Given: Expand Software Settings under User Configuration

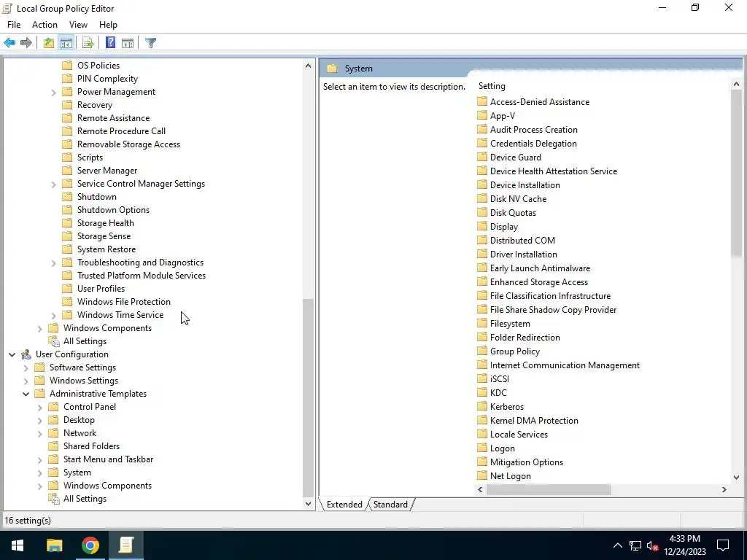Looking at the screenshot, I should coord(26,368).
